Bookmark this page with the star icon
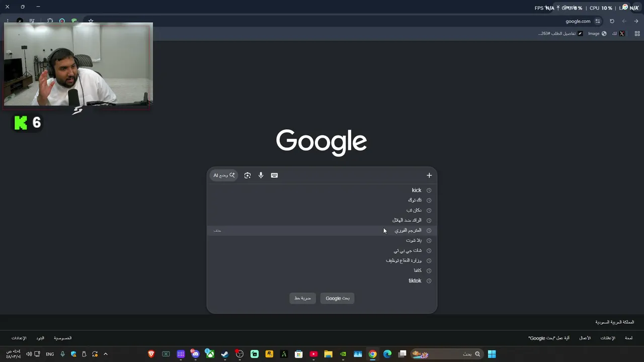The height and width of the screenshot is (362, 644). (91, 21)
